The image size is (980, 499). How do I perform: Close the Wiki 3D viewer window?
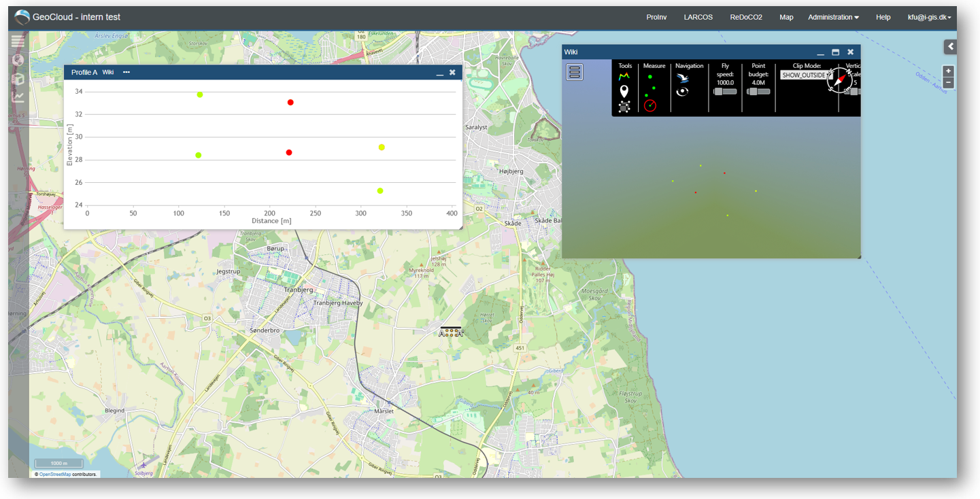[x=850, y=52]
